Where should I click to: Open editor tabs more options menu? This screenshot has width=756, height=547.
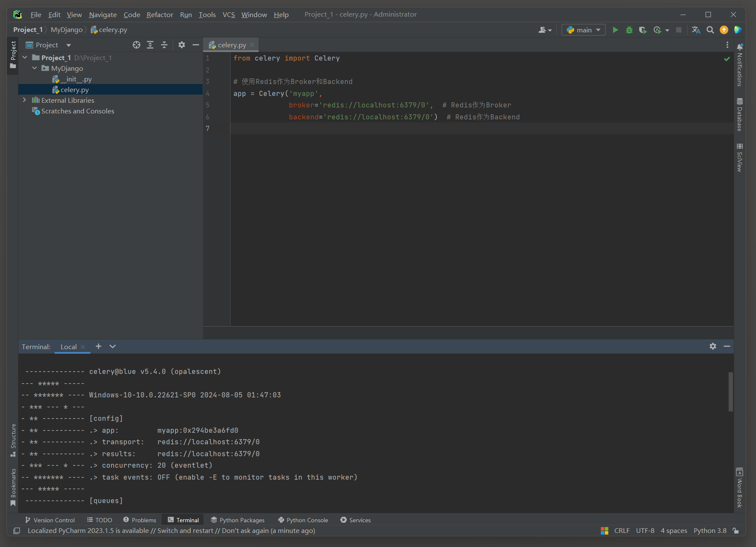click(x=727, y=45)
